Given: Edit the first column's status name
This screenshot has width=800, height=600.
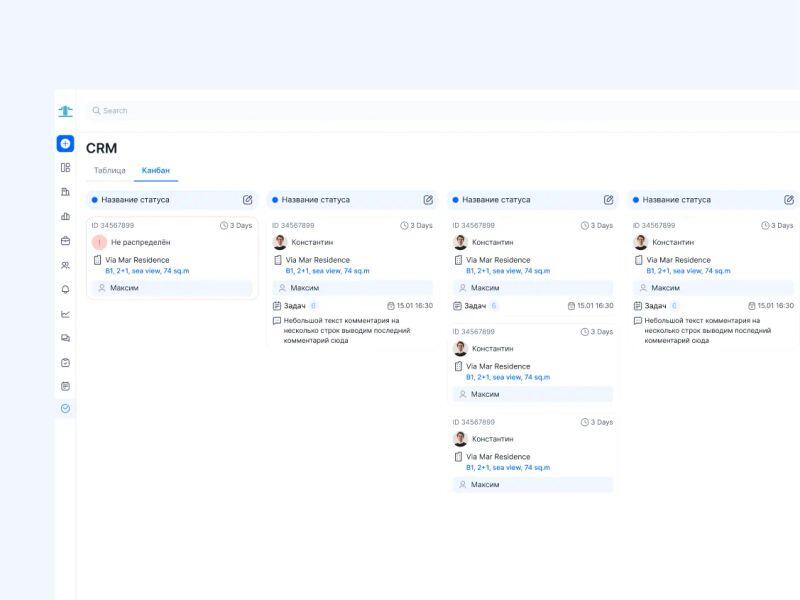Looking at the screenshot, I should [x=247, y=200].
